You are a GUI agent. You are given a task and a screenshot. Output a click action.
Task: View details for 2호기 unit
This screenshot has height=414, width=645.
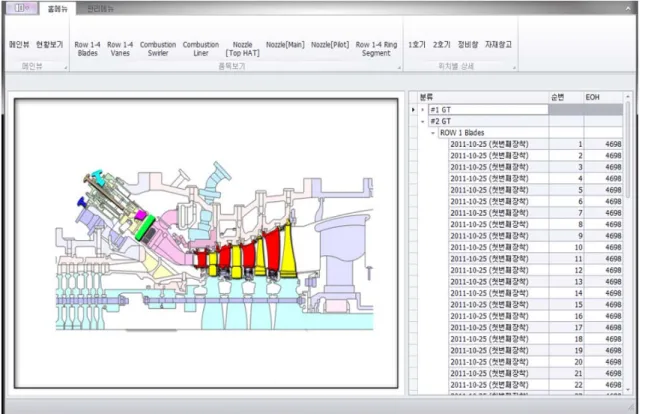[441, 44]
